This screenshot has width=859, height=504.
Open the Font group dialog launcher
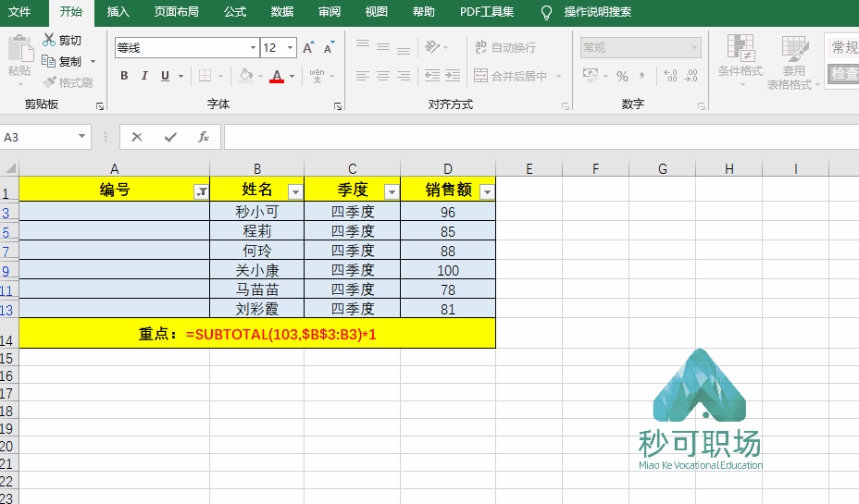[x=338, y=106]
